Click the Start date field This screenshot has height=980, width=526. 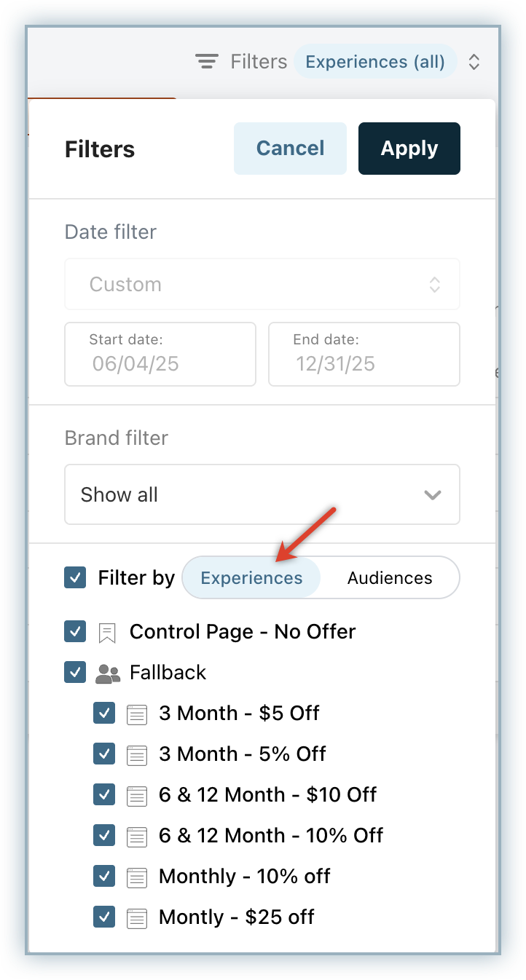click(x=160, y=354)
